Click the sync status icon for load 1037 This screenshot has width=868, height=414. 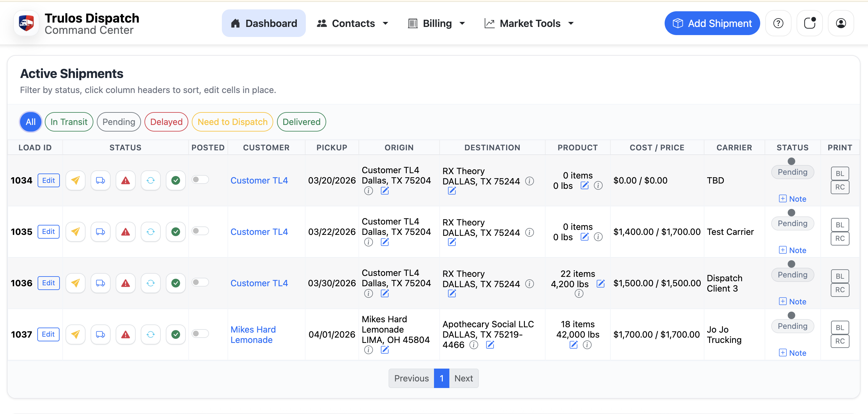(x=150, y=334)
